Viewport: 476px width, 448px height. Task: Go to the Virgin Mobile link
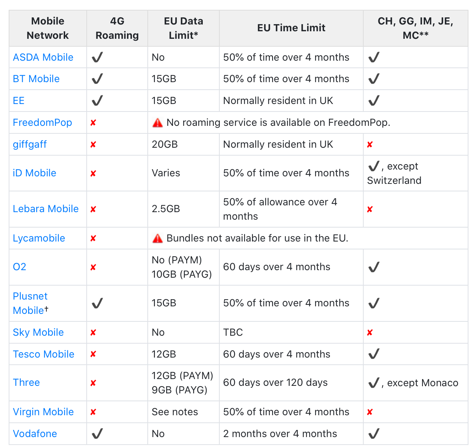tap(43, 412)
